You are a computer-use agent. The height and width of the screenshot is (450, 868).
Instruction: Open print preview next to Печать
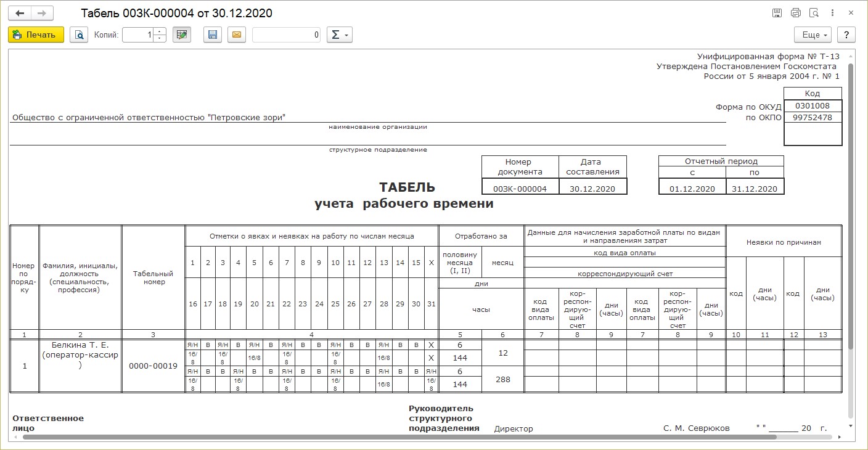click(x=79, y=35)
